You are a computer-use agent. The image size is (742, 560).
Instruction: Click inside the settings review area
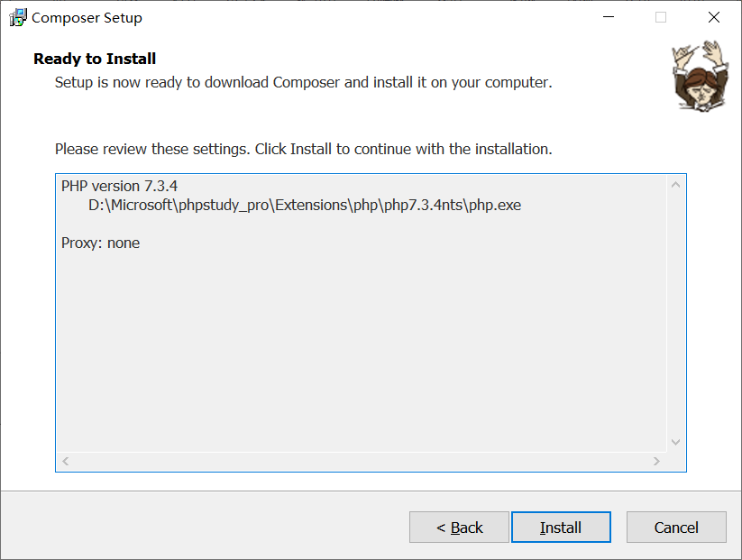click(361, 343)
